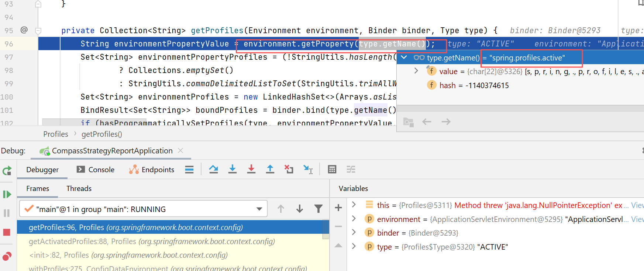The image size is (644, 271).
Task: Expand the 'environment' variable node
Action: 354,219
